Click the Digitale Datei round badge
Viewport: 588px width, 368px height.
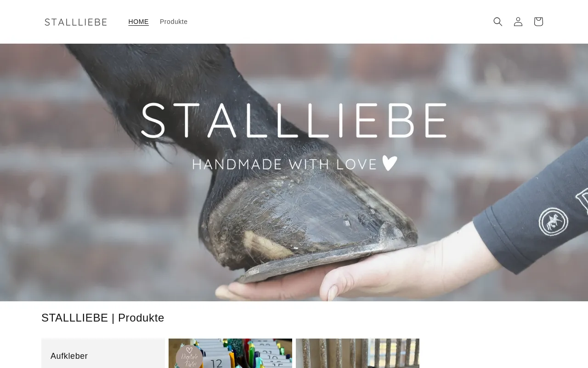tap(189, 356)
